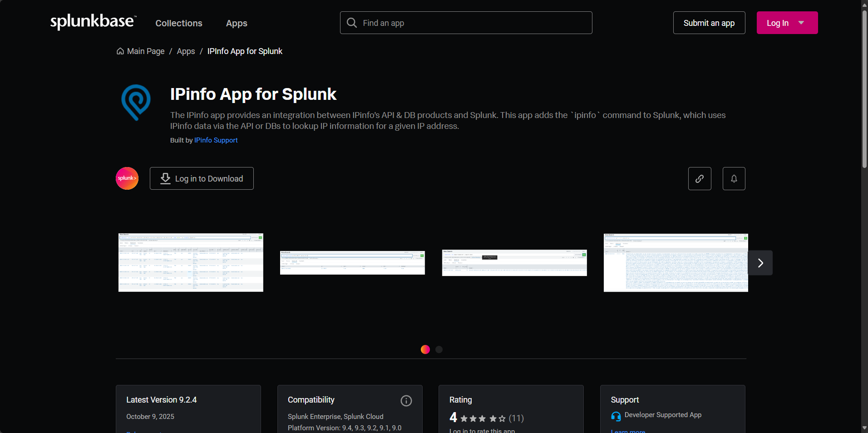Open the Collections menu

[x=178, y=23]
